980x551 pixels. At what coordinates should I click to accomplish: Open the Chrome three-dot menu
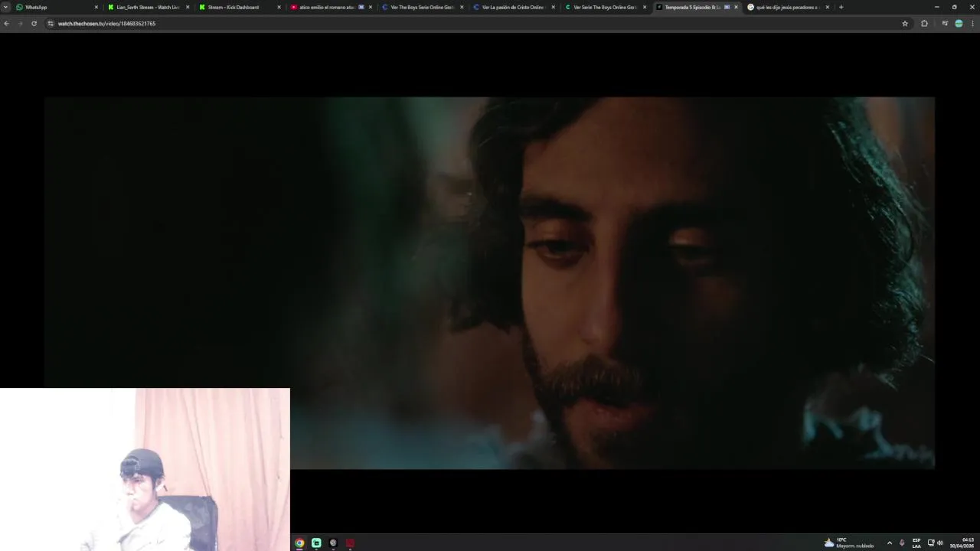(x=972, y=24)
